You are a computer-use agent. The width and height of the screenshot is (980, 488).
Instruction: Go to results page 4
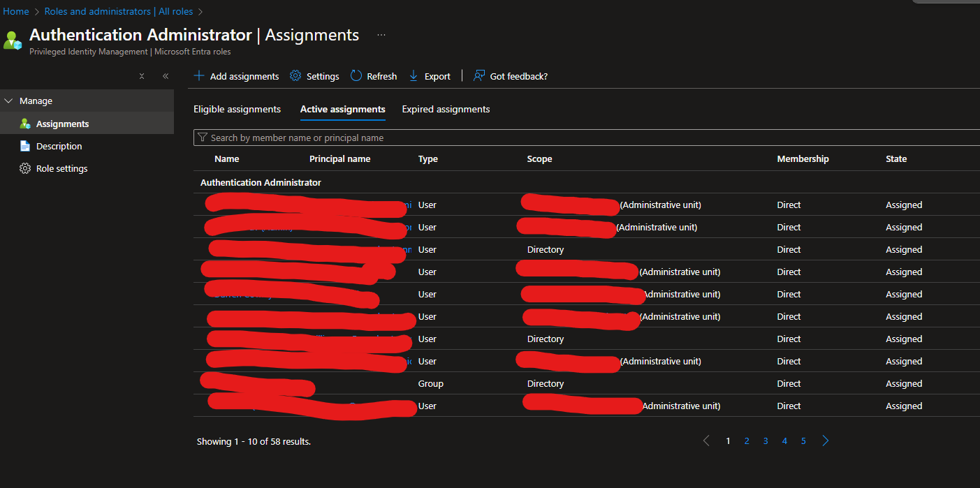(x=784, y=441)
